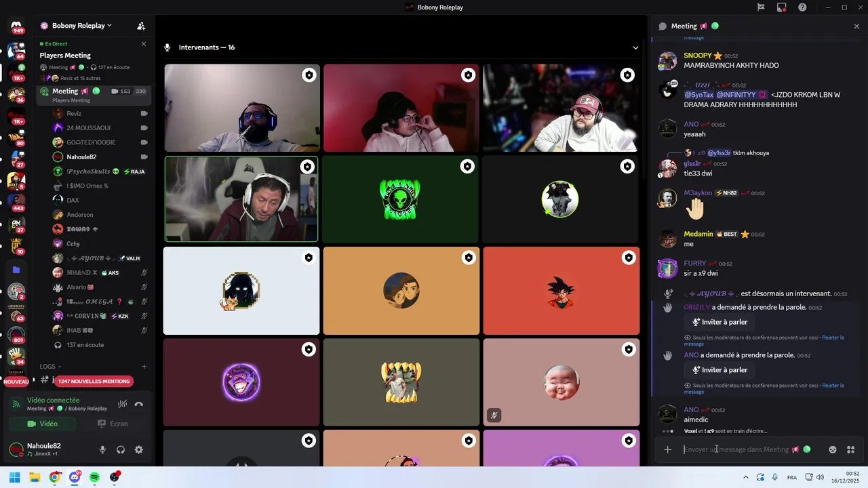Screen dimensions: 868x488
Task: Select DAX in the participant list
Action: [x=100, y=200]
